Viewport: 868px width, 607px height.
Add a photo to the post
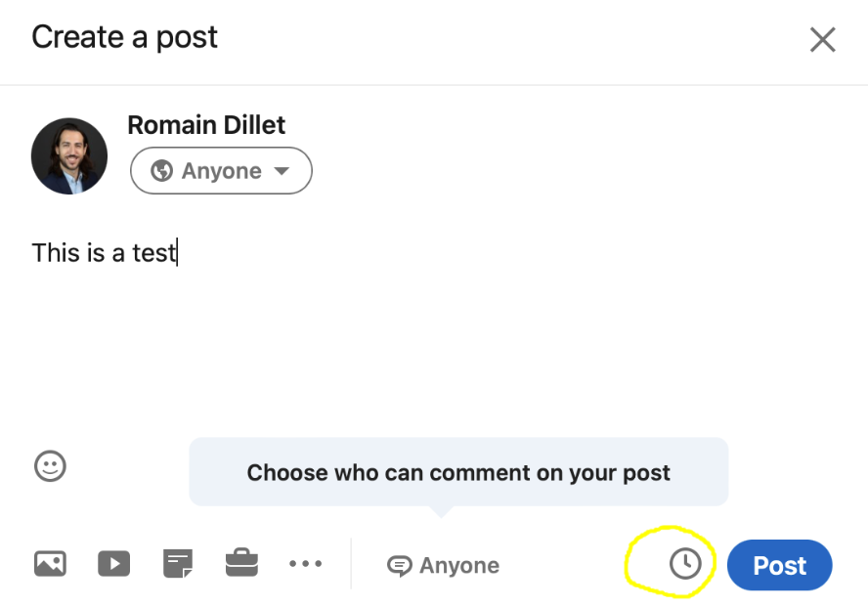pyautogui.click(x=50, y=564)
